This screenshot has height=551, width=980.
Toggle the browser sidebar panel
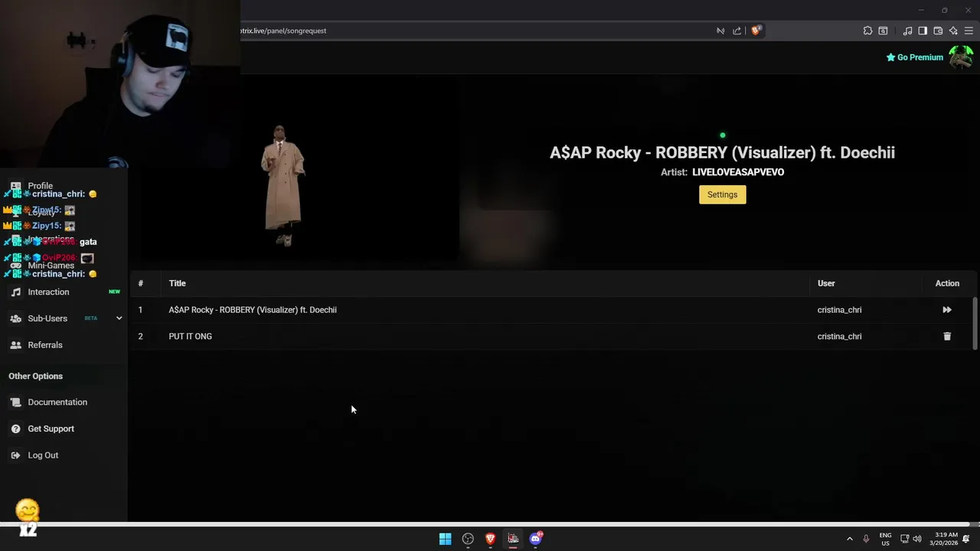(x=923, y=31)
